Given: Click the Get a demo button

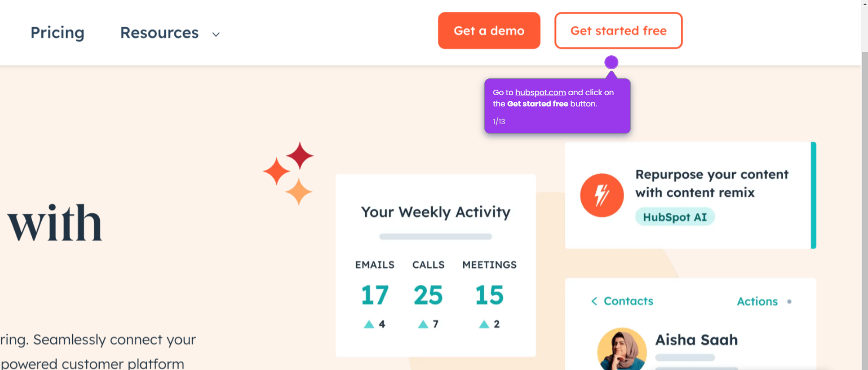Looking at the screenshot, I should click(x=489, y=30).
